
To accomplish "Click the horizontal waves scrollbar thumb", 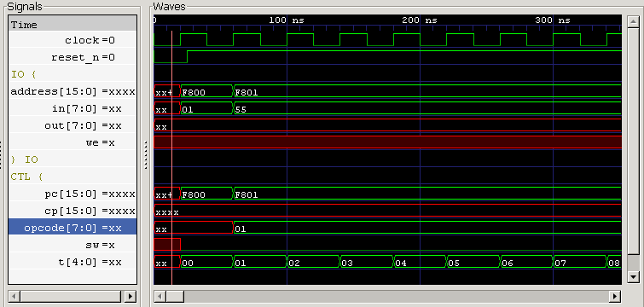I will (x=175, y=296).
